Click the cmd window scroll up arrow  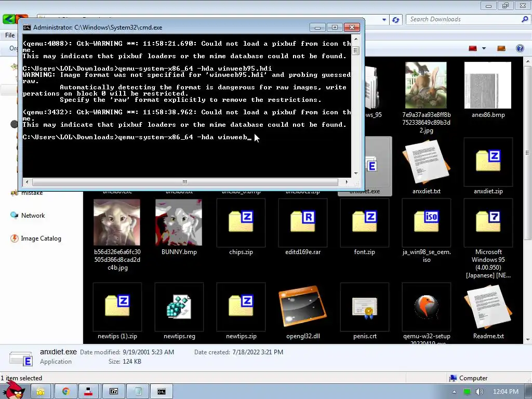tap(355, 39)
